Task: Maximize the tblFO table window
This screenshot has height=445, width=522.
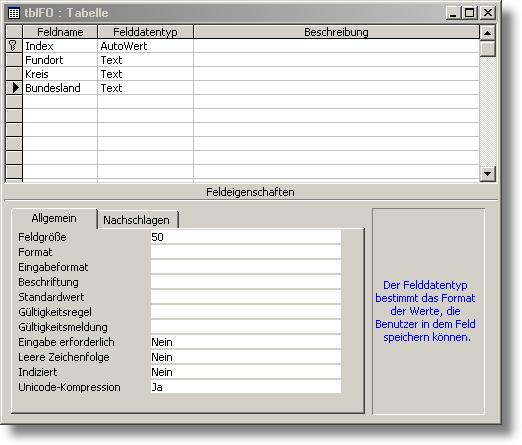Action: click(470, 13)
